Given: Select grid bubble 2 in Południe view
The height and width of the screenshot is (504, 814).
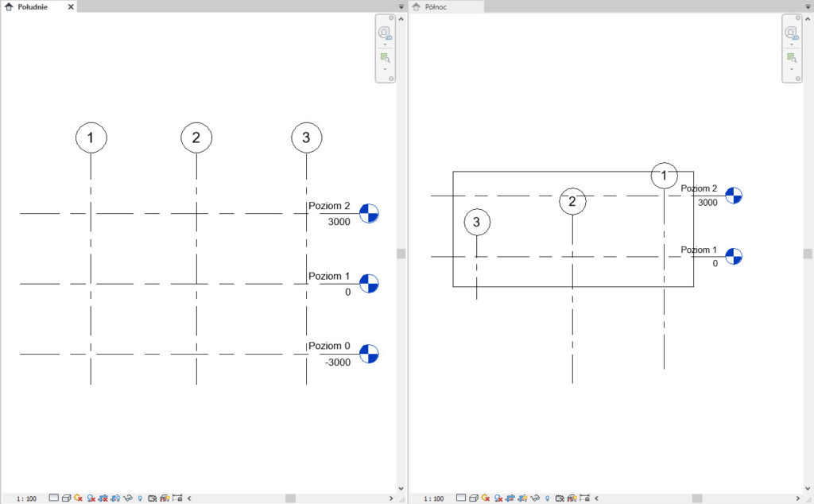Looking at the screenshot, I should pos(196,138).
